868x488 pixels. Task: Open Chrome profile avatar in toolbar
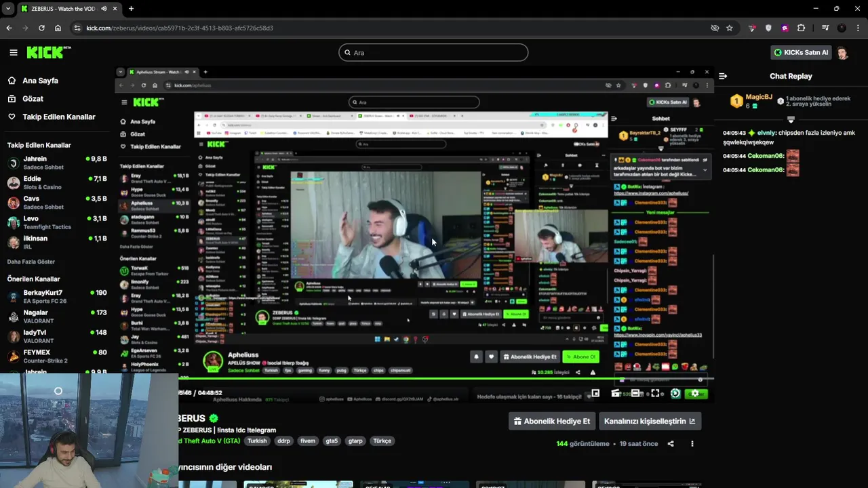click(x=842, y=28)
